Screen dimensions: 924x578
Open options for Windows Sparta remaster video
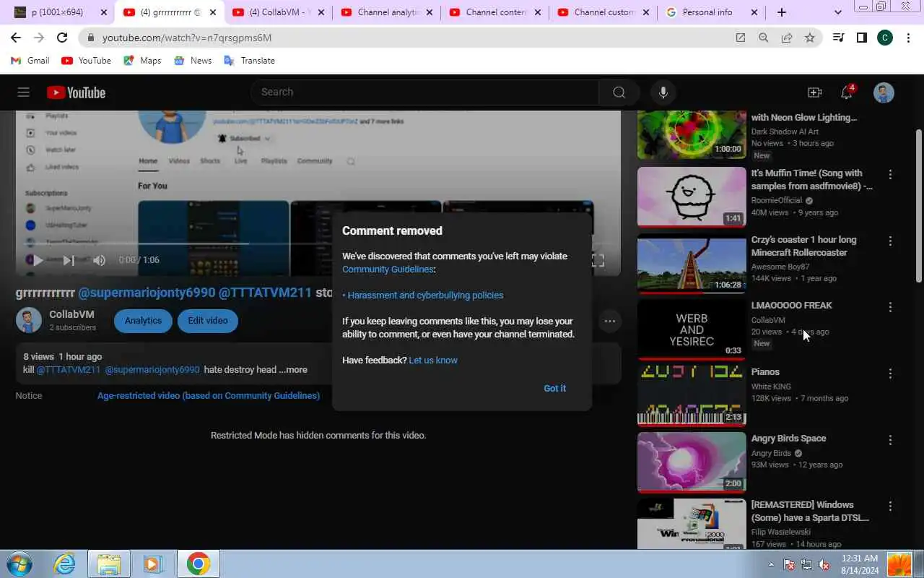890,506
